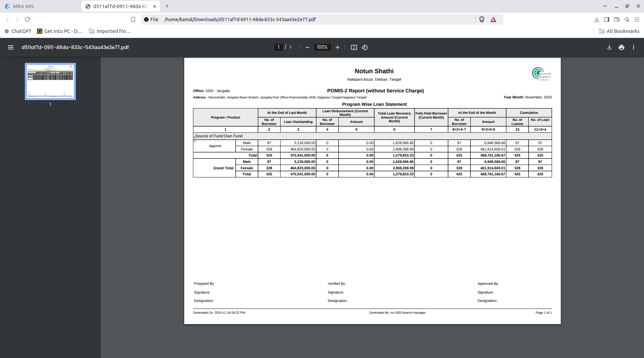The image size is (644, 358).
Task: Click the 'Prepared By:' label
Action: [x=204, y=284]
